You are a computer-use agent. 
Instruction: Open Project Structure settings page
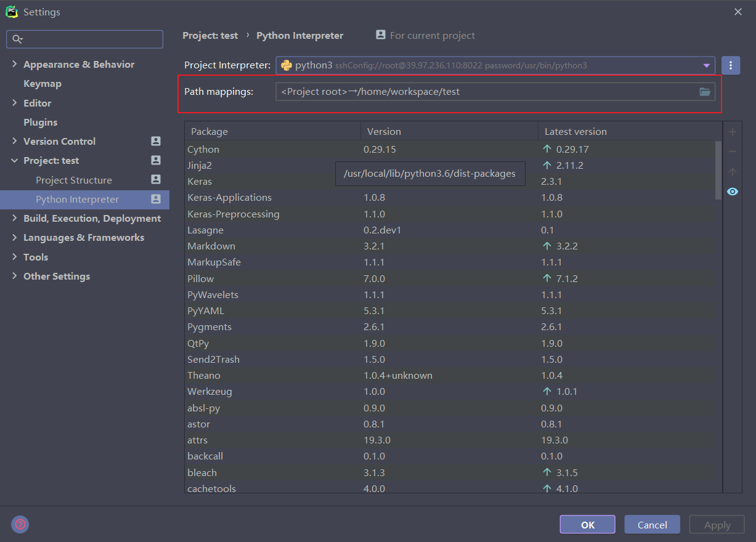74,180
